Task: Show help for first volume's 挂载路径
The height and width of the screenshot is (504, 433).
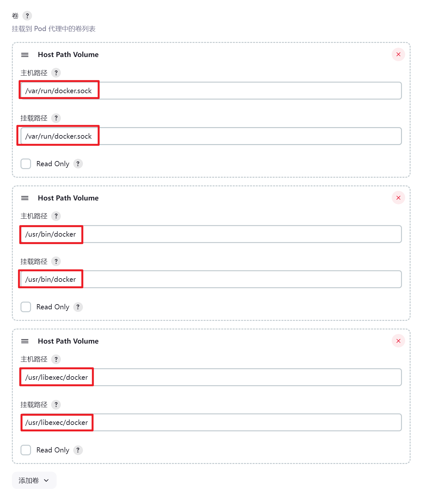Action: [x=56, y=118]
